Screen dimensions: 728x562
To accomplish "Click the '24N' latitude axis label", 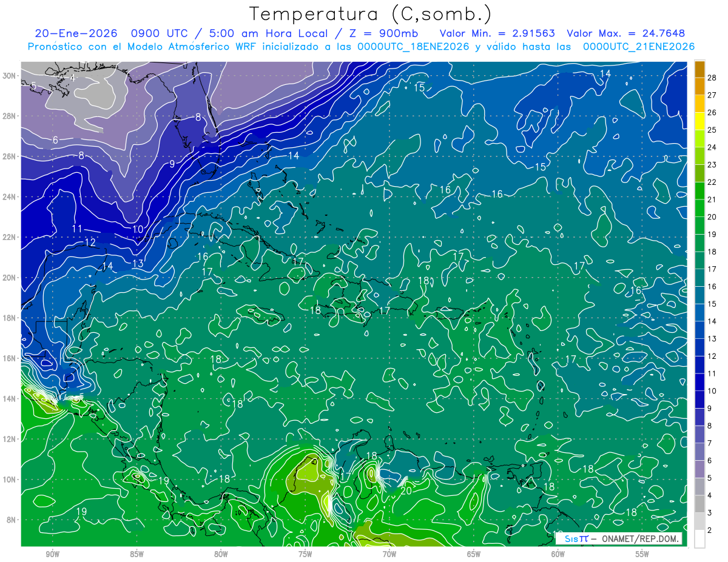I will (x=9, y=196).
